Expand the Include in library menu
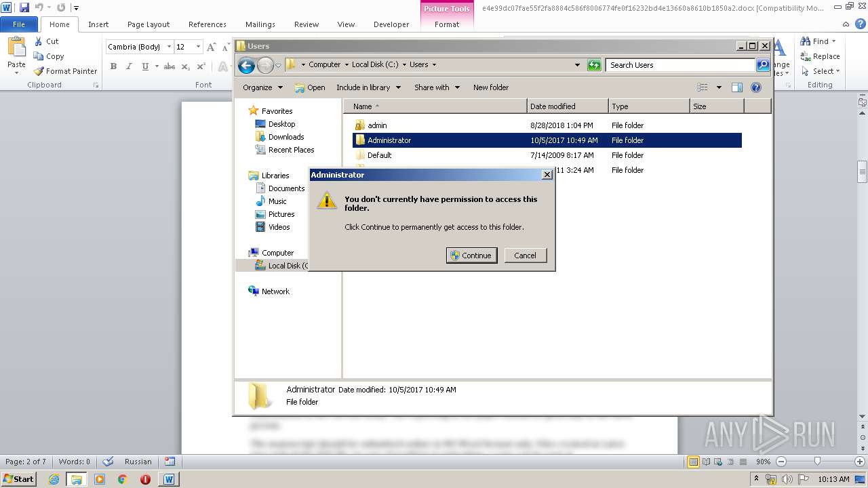The width and height of the screenshot is (868, 488). coord(368,87)
